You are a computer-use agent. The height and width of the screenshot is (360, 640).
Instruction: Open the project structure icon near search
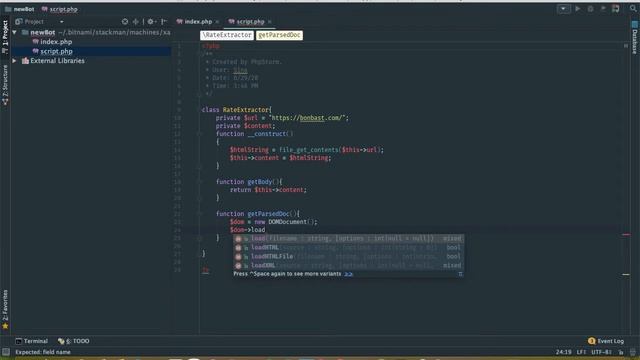(616, 9)
